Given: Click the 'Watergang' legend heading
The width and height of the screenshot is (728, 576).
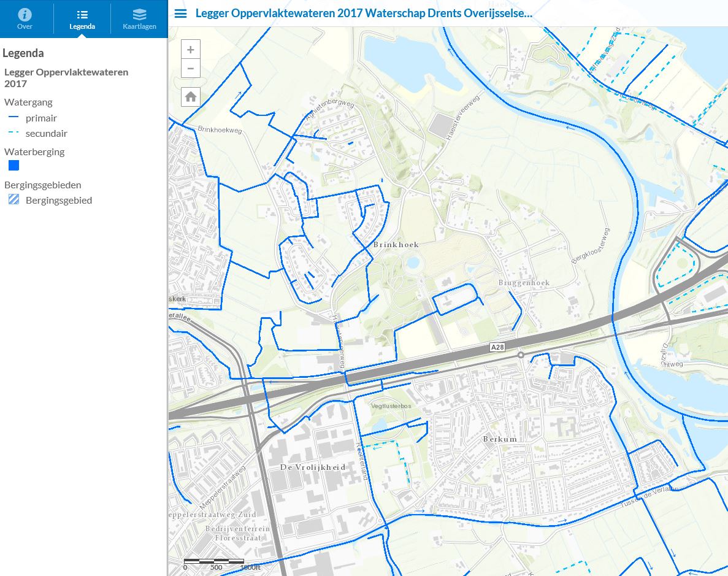Looking at the screenshot, I should (28, 102).
